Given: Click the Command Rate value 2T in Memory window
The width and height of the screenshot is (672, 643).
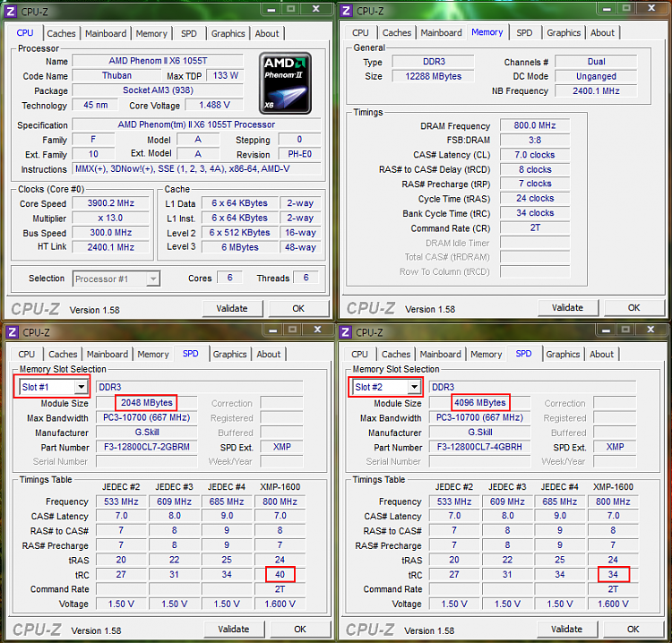Looking at the screenshot, I should pos(535,227).
